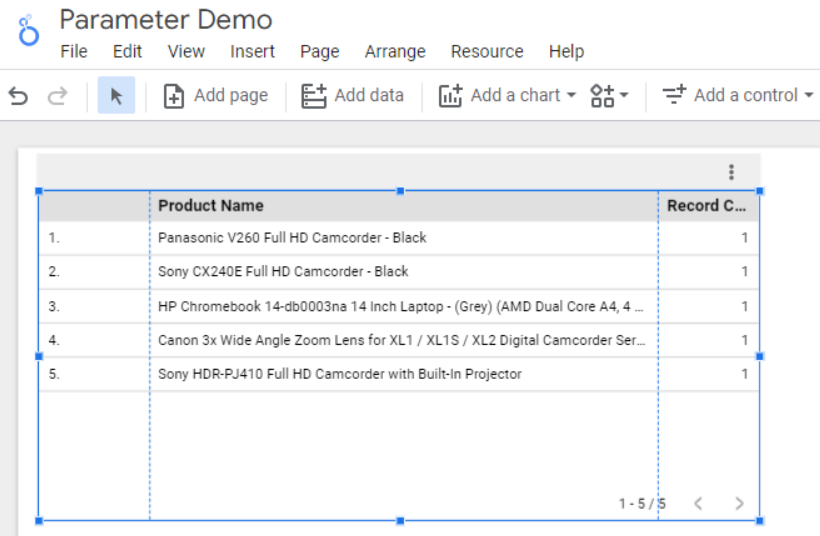The height and width of the screenshot is (536, 820).
Task: Click the Record Count value for HP Chromebook
Action: tap(744, 306)
